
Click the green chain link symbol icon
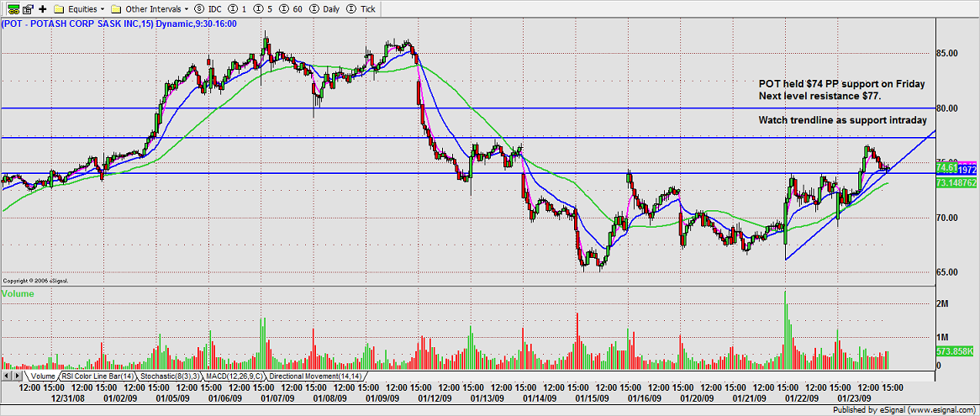[x=12, y=8]
